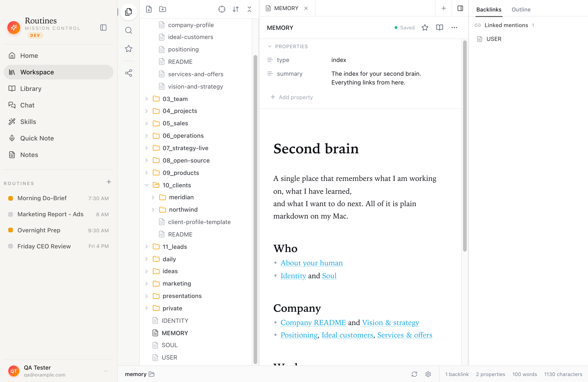This screenshot has width=588, height=382.
Task: Open the memory vault folder icon
Action: click(x=152, y=374)
